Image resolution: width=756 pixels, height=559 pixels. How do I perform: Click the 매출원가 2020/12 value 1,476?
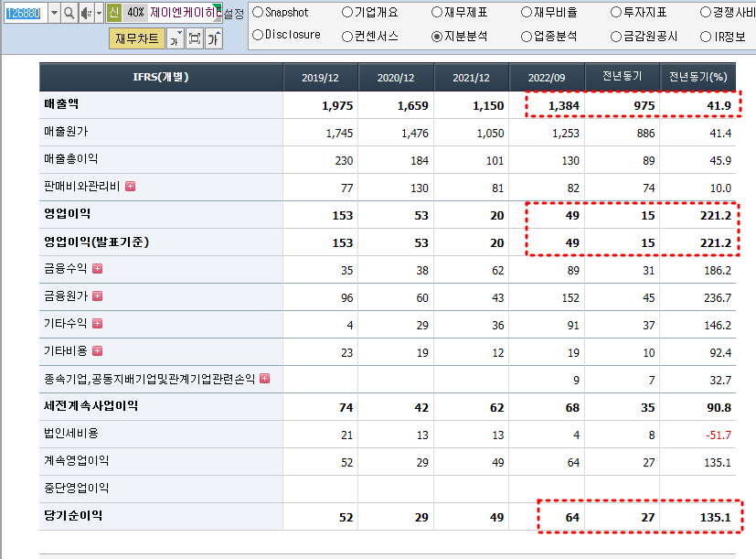click(x=415, y=134)
